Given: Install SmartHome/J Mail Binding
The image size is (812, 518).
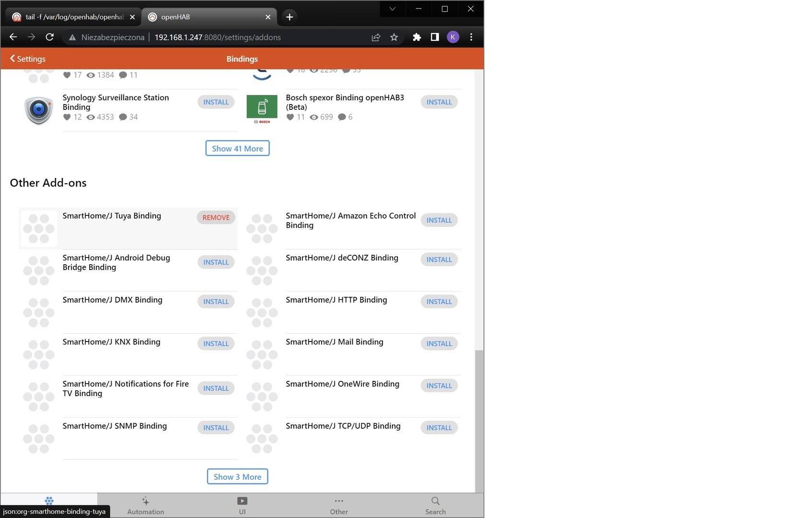Looking at the screenshot, I should click(x=439, y=343).
